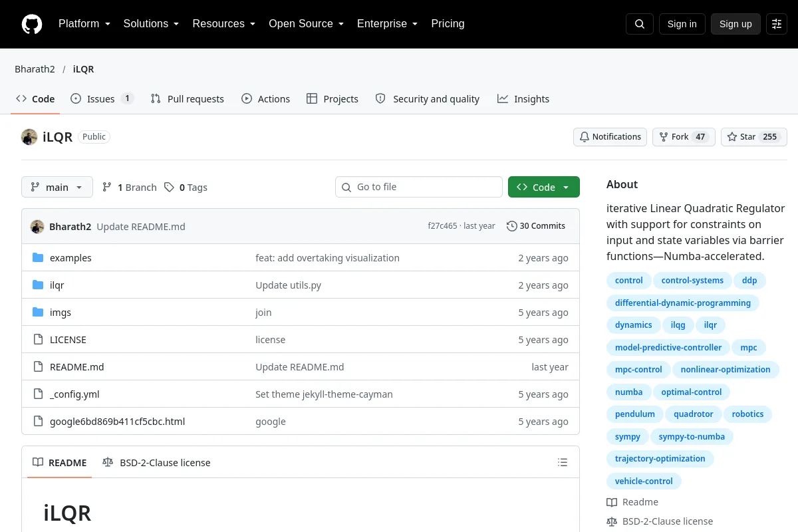Viewport: 798px width, 532px height.
Task: Switch to Security and quality tab
Action: (428, 99)
